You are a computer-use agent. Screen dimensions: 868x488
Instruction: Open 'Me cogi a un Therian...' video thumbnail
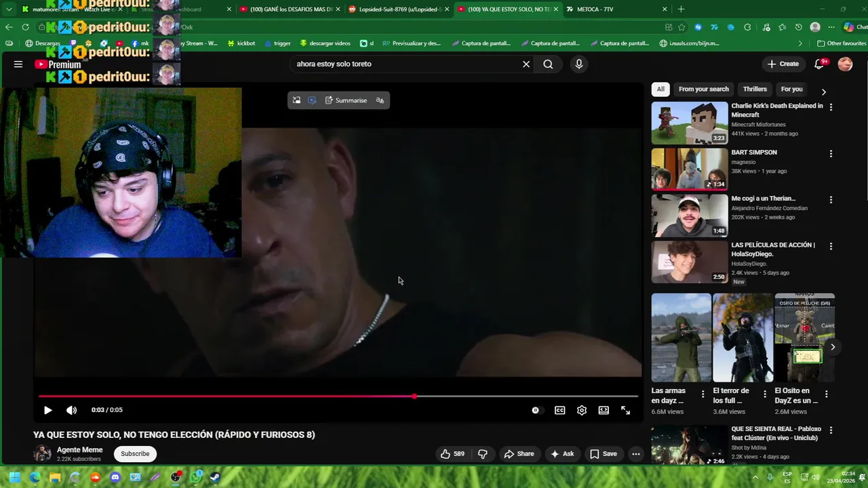pyautogui.click(x=690, y=216)
